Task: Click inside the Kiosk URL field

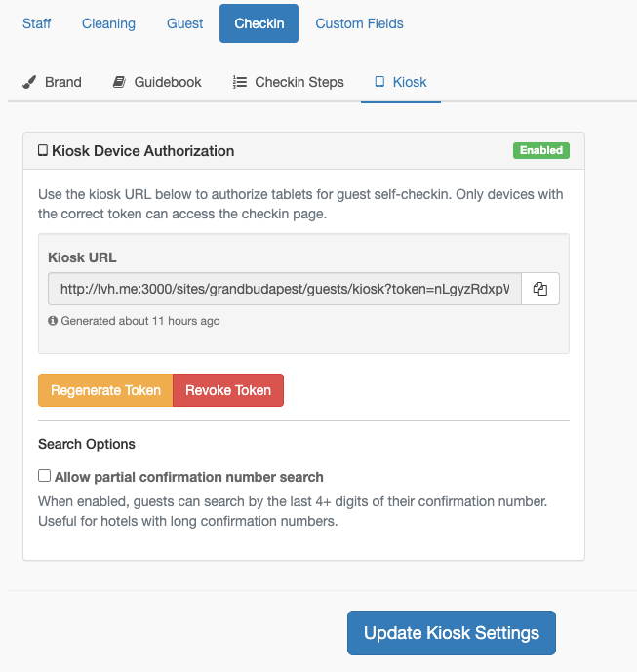Action: (x=285, y=289)
